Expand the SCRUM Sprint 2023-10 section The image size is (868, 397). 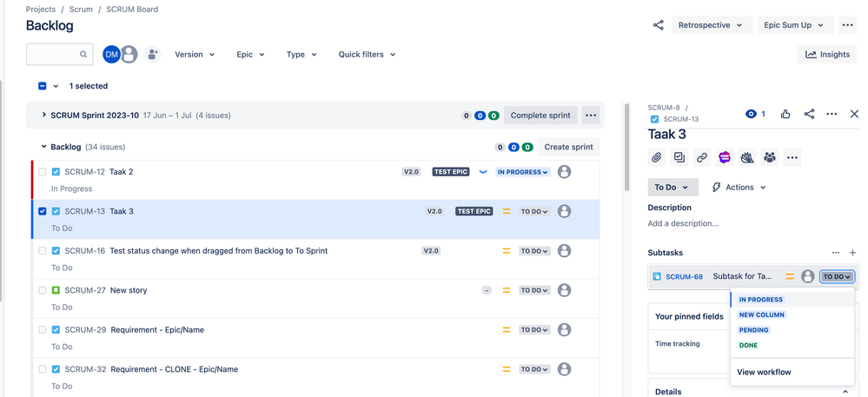click(44, 116)
